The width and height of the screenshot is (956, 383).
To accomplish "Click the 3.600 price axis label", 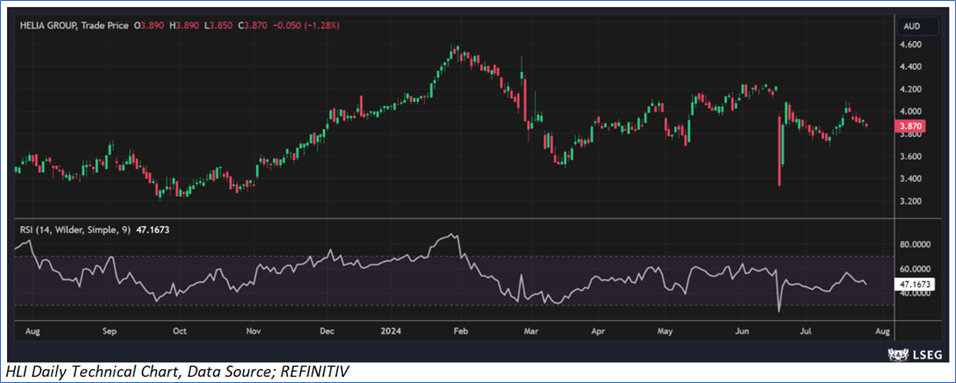I will coord(911,157).
